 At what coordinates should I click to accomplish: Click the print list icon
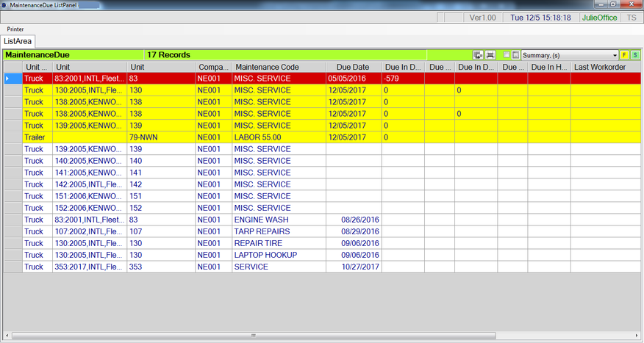pyautogui.click(x=490, y=55)
